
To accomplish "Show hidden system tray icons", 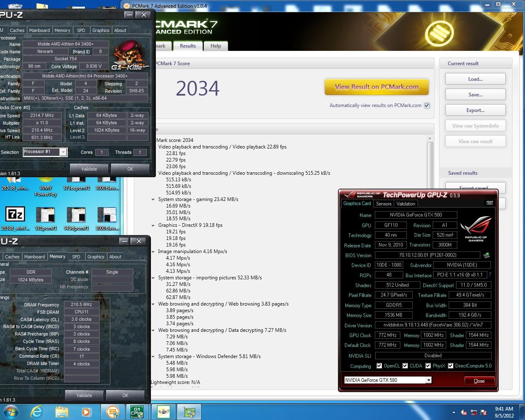I will [454, 412].
